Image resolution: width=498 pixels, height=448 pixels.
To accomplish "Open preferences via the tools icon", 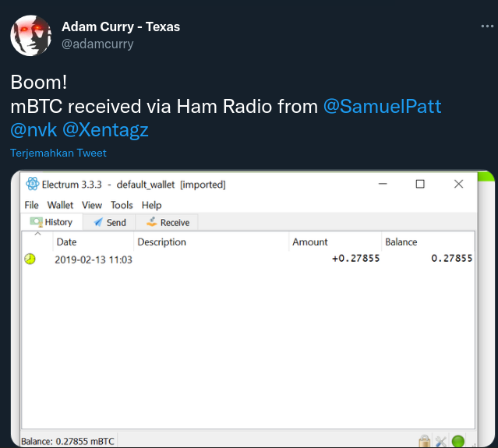I will pos(441,441).
